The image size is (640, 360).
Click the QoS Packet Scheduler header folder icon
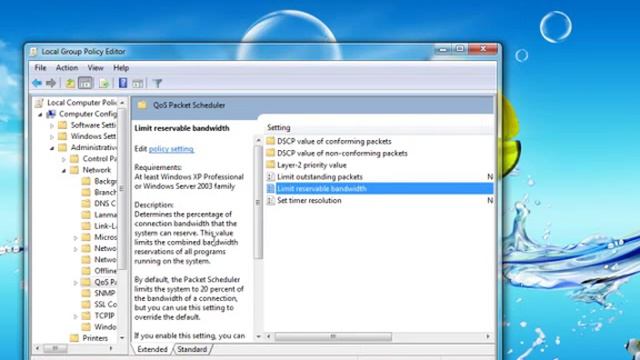(x=142, y=105)
